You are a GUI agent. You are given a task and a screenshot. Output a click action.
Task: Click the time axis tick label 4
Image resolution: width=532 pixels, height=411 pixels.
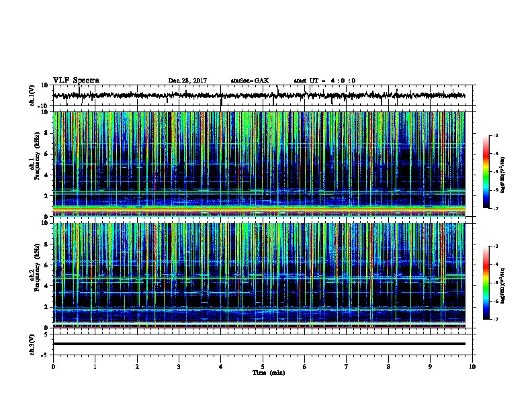pyautogui.click(x=221, y=367)
